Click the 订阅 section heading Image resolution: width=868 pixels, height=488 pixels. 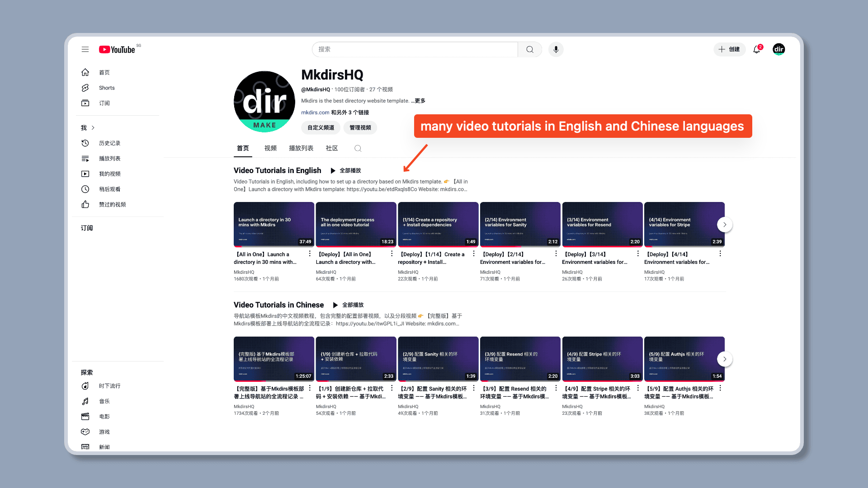[87, 228]
